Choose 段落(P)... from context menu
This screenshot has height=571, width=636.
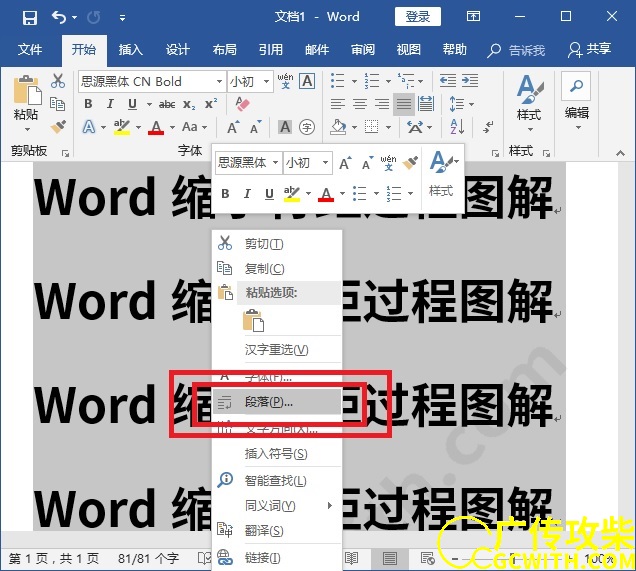point(277,402)
